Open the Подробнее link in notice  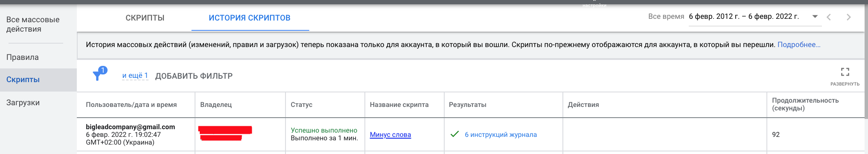(799, 44)
